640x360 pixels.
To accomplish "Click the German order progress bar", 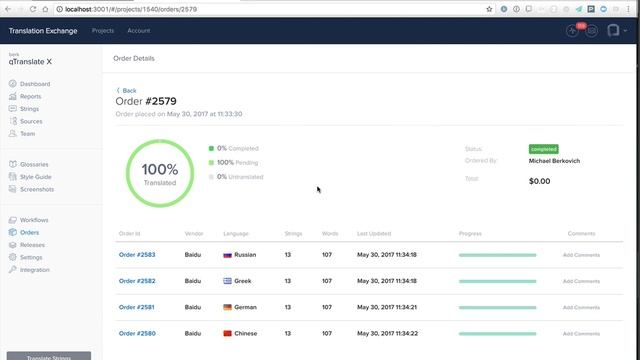I will tap(498, 307).
